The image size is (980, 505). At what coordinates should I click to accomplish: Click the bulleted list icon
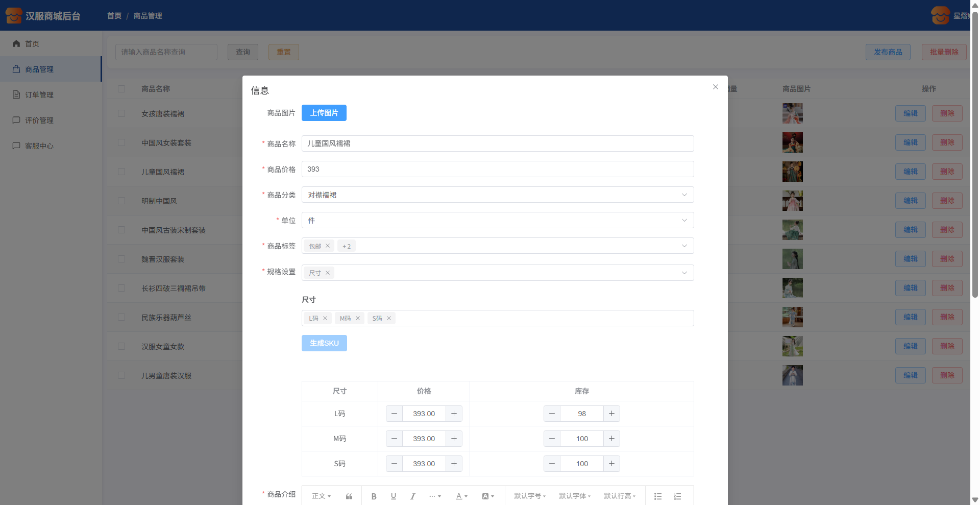(658, 496)
